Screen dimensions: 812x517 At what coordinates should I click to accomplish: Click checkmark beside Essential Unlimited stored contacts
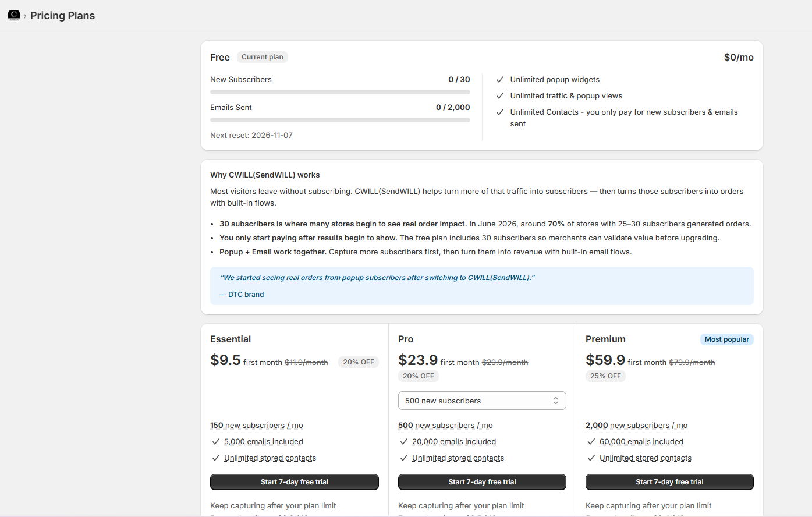point(216,458)
